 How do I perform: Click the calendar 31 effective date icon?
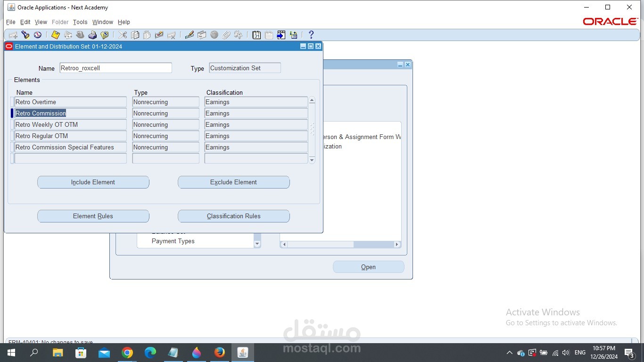click(x=256, y=35)
